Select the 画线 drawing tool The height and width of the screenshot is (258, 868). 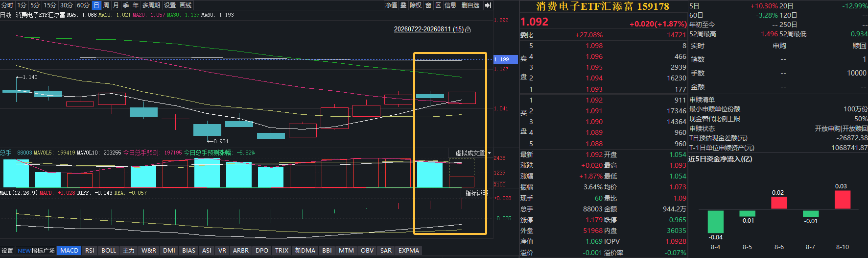pos(186,5)
